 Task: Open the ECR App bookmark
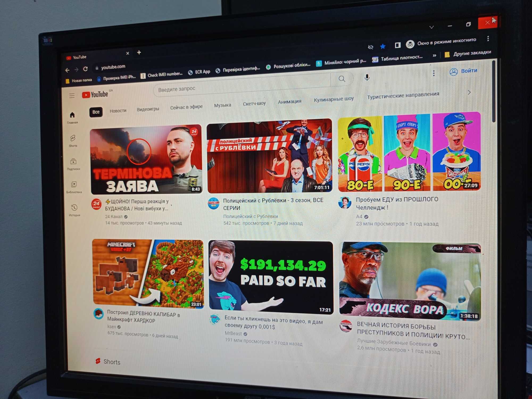[199, 72]
